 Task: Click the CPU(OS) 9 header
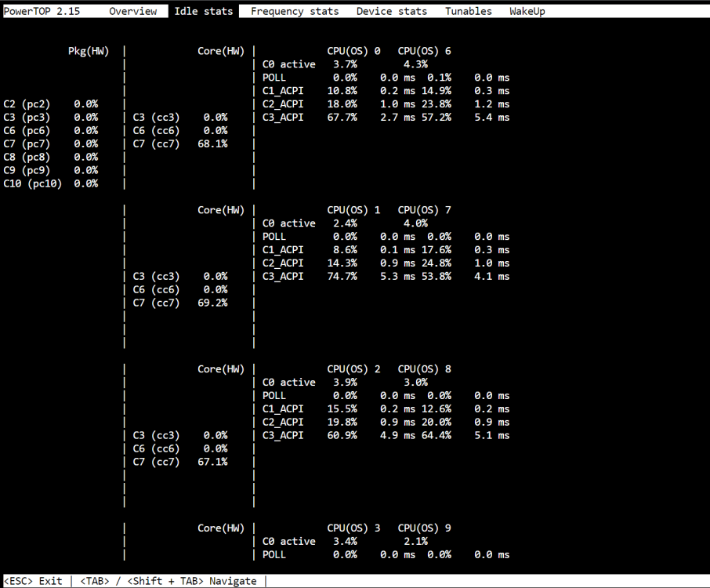424,528
